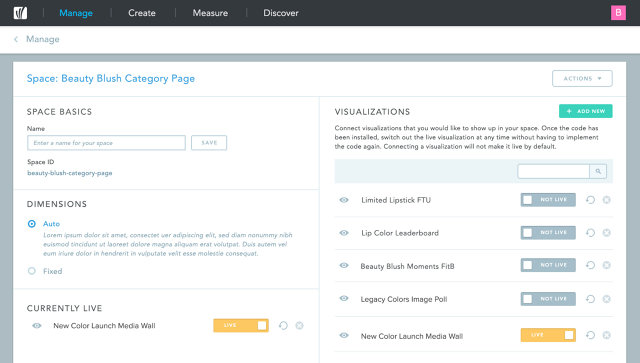Screen dimensions: 640x363
Task: Click refresh icon beside Currently Live media wall
Action: pyautogui.click(x=283, y=325)
